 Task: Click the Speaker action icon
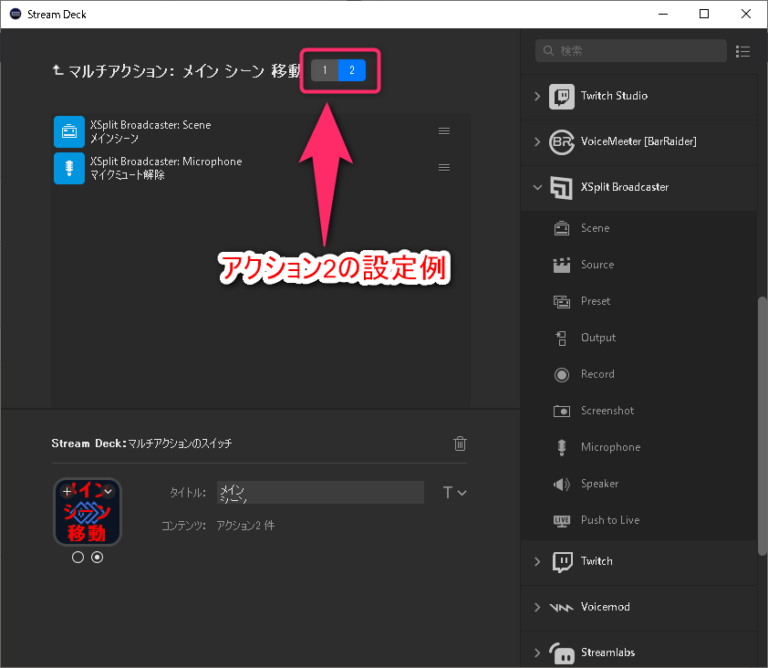pos(562,484)
